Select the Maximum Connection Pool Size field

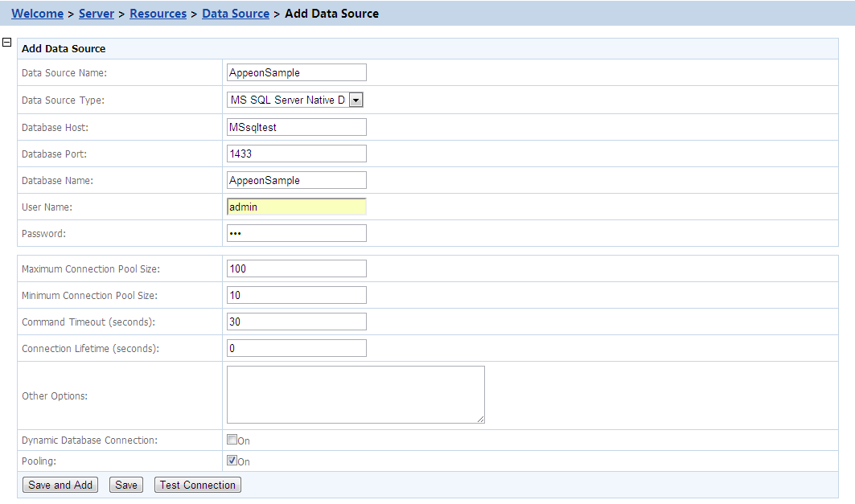tap(296, 268)
